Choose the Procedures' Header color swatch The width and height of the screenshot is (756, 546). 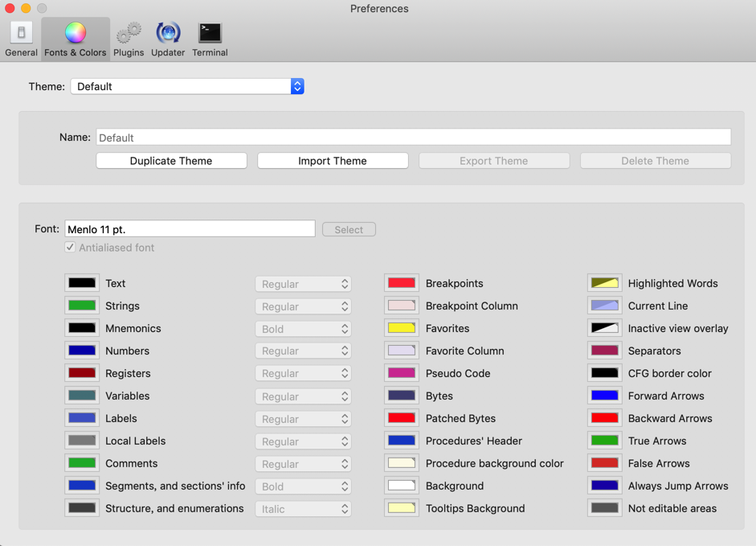coord(402,441)
